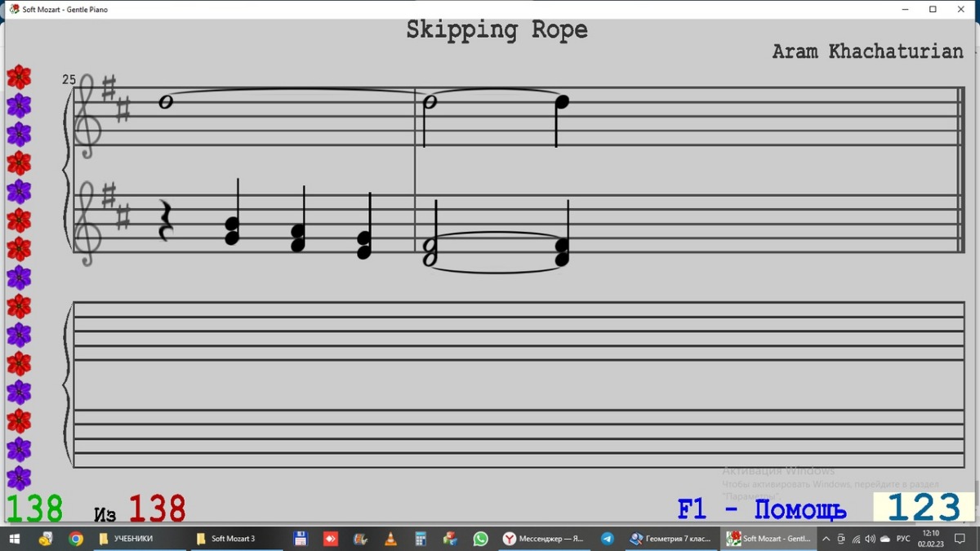
Task: Maximize the Gentle Piano window
Action: point(933,10)
